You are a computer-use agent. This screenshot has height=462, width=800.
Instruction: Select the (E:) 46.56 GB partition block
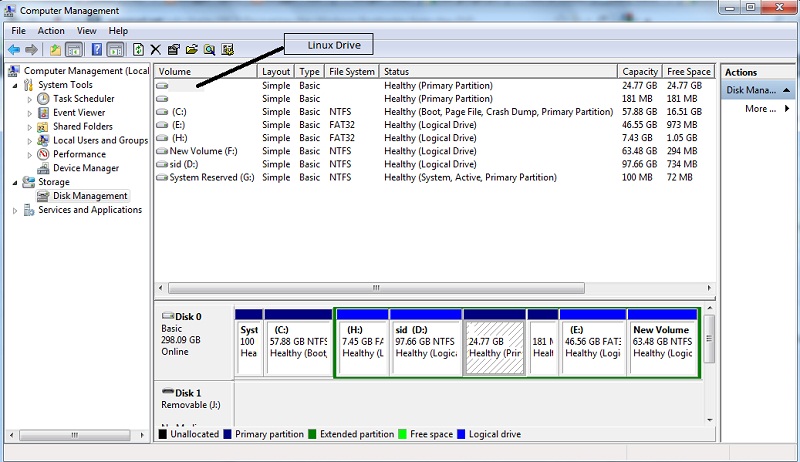(593, 343)
